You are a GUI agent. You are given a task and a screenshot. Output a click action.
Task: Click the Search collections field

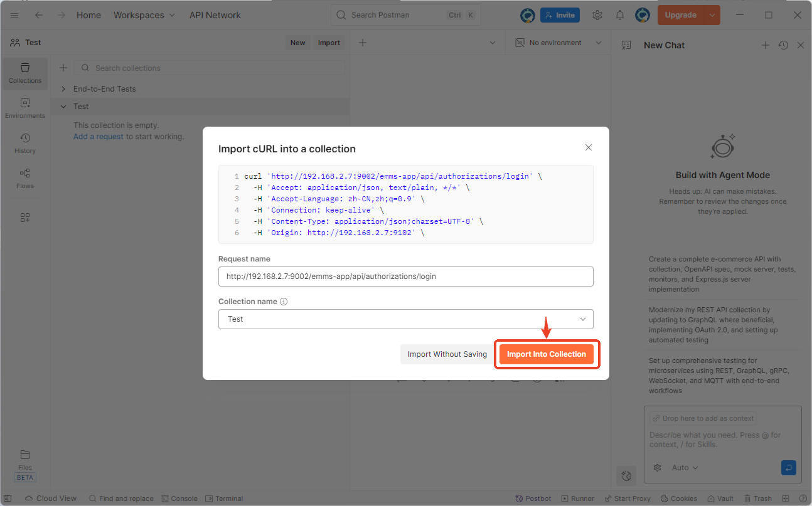point(209,68)
